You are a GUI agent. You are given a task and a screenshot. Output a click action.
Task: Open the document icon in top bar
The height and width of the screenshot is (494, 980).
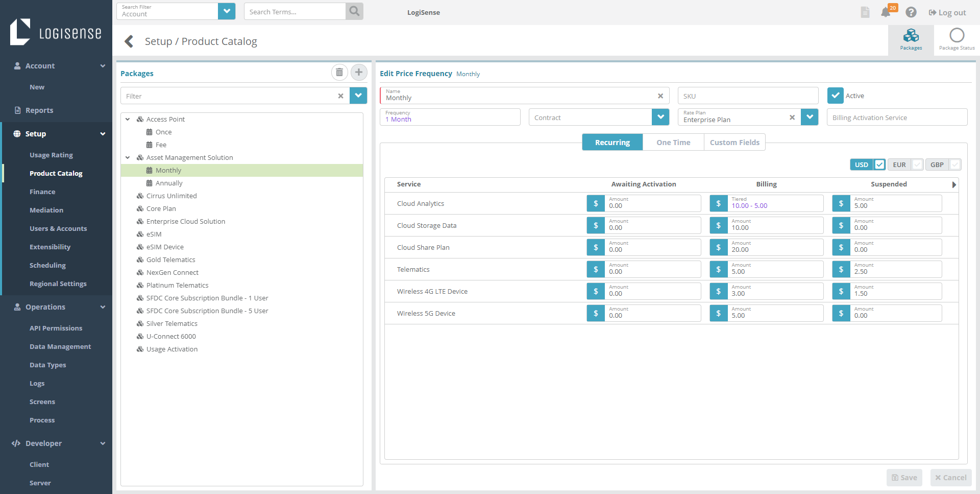(865, 12)
